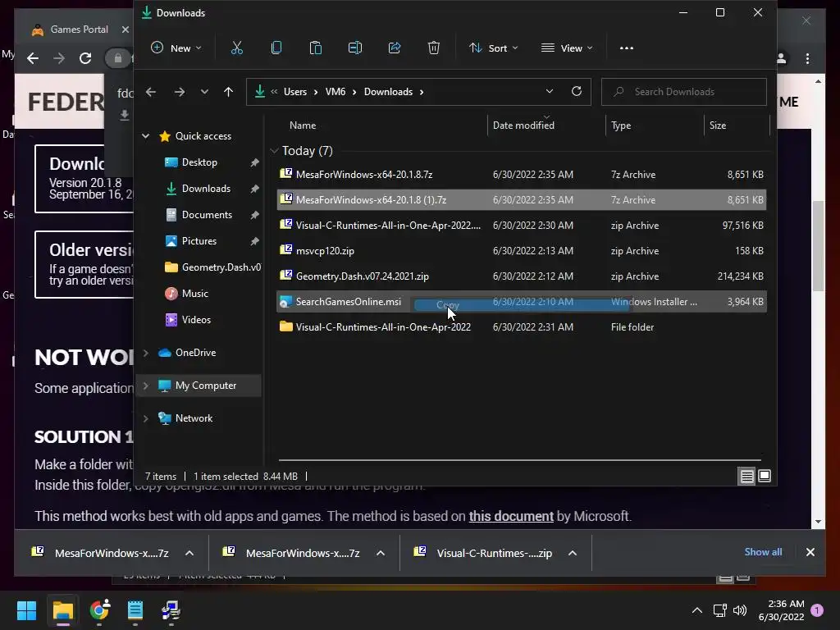The height and width of the screenshot is (630, 840).
Task: Click VM6 in address breadcrumb
Action: pos(336,92)
